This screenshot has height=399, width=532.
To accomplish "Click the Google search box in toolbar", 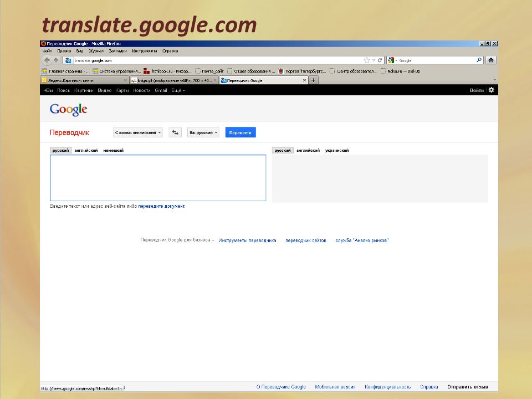I will click(436, 60).
